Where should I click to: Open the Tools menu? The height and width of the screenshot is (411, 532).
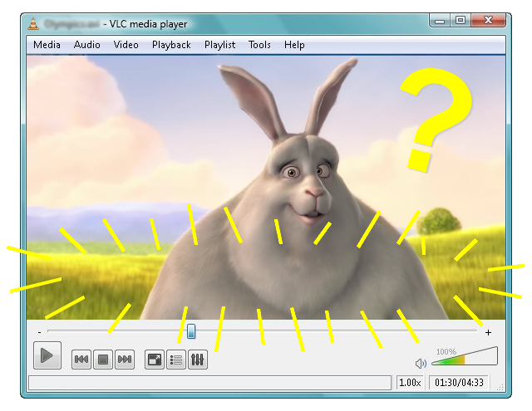pyautogui.click(x=259, y=45)
